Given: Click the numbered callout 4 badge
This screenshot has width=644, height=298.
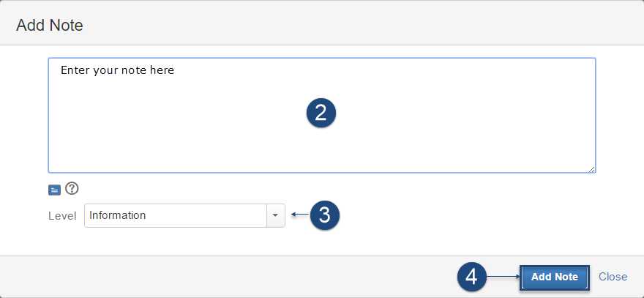Looking at the screenshot, I should click(x=472, y=277).
